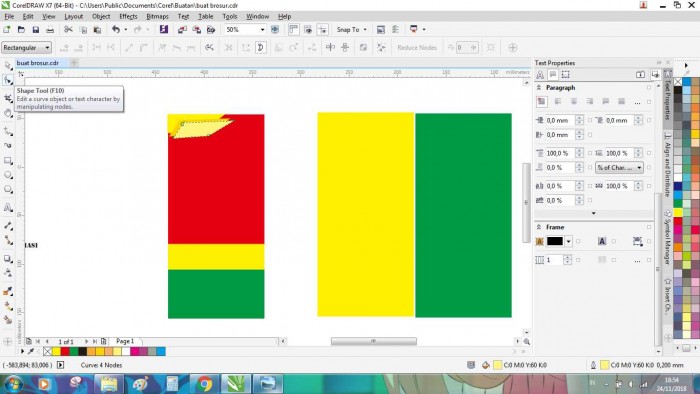The height and width of the screenshot is (394, 700).
Task: Select the Color Eyedropper tool
Action: (8, 291)
